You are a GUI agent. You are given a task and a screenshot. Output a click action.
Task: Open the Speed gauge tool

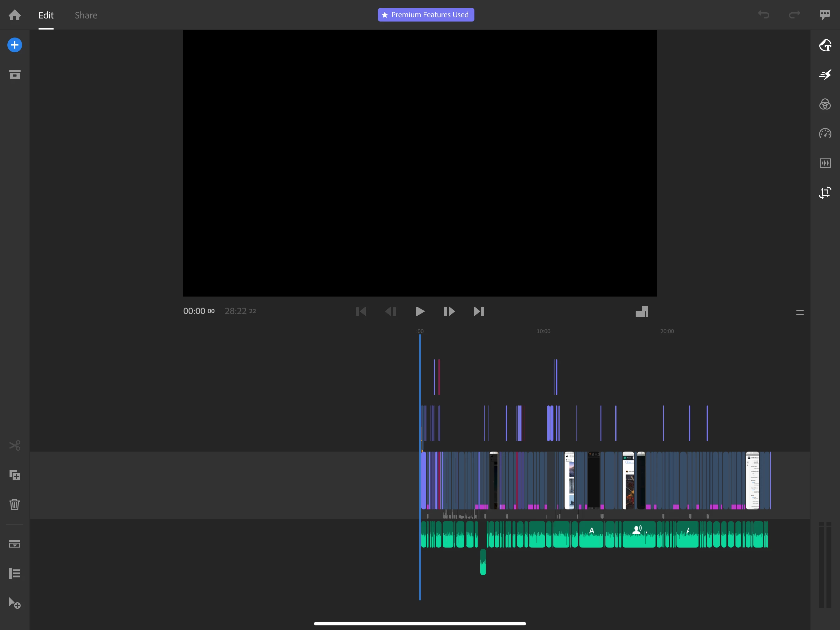(x=825, y=134)
